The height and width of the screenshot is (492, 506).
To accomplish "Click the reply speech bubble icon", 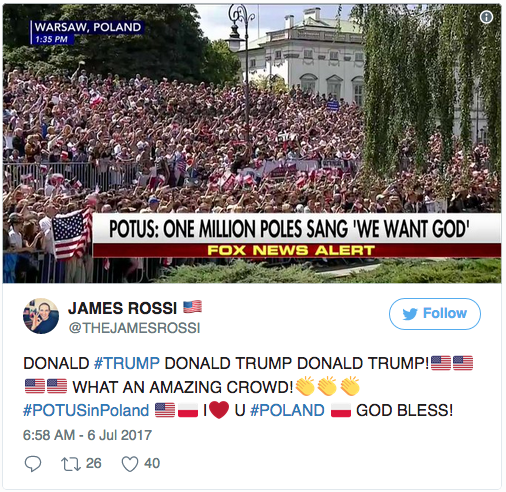I will click(33, 464).
